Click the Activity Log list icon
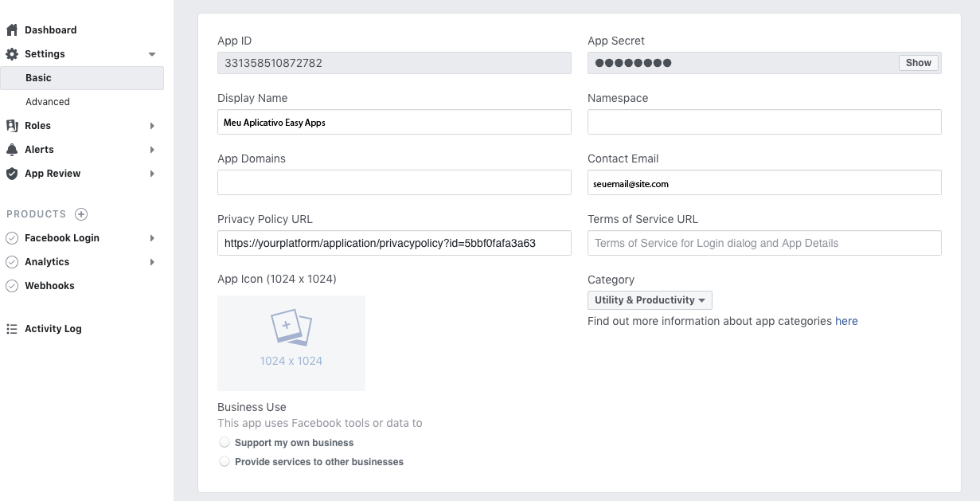 point(12,329)
